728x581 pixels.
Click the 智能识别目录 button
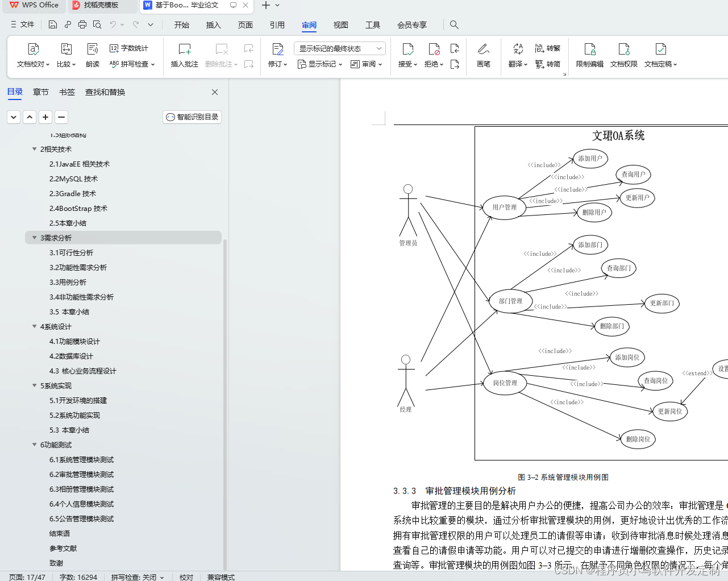(x=192, y=117)
